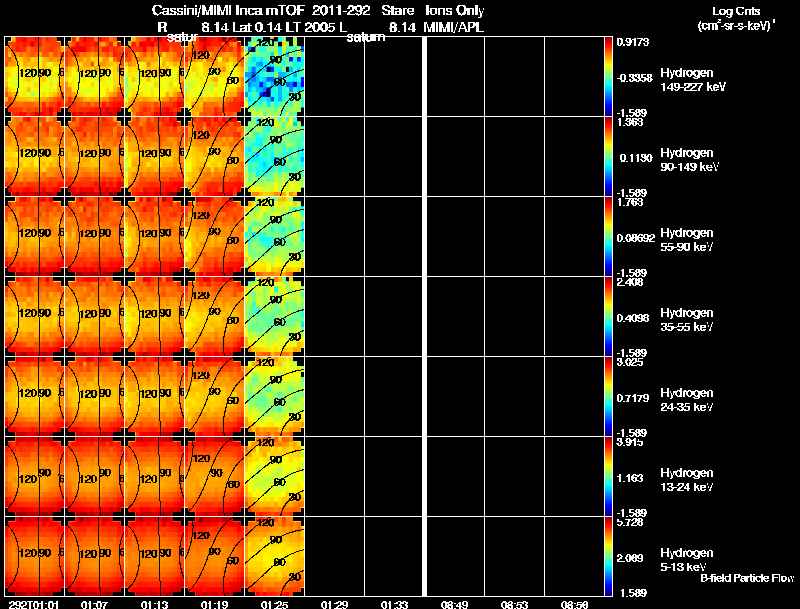Open the 13-24 keV image at 01:19
The width and height of the screenshot is (800, 609).
tap(215, 476)
